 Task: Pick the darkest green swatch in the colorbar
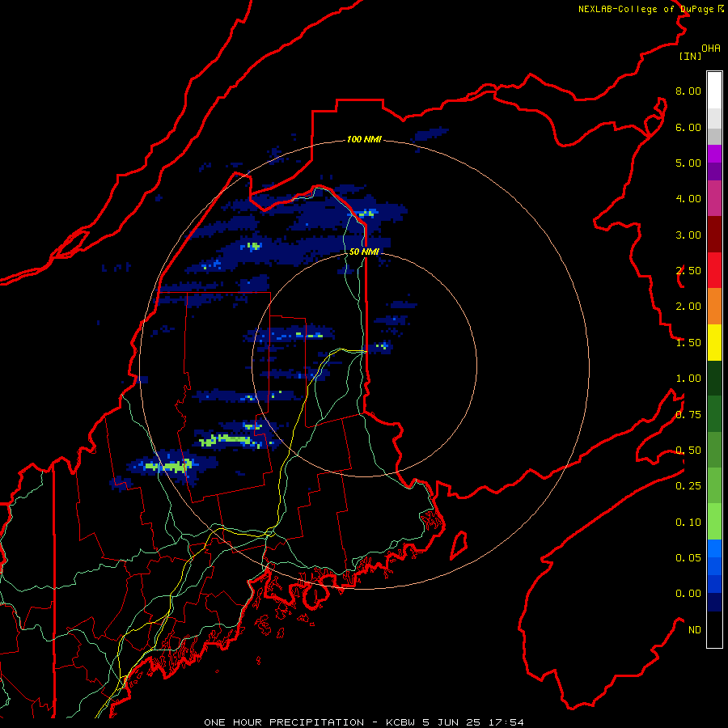pyautogui.click(x=714, y=378)
